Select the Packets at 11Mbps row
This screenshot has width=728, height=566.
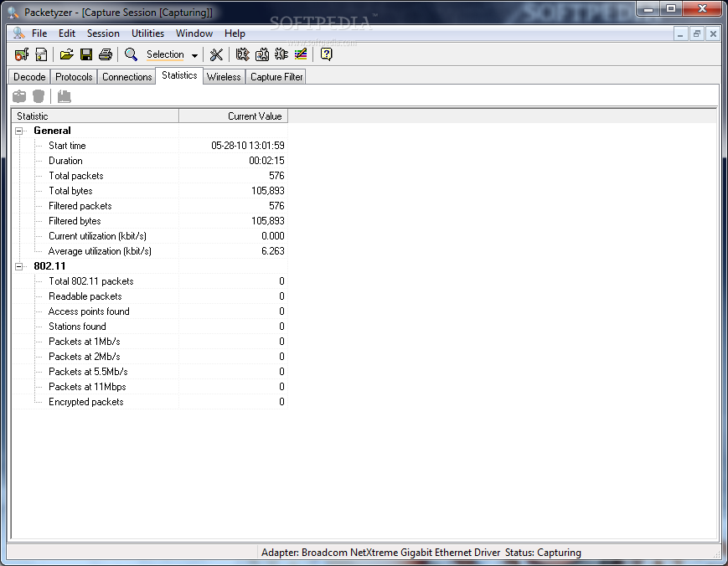[149, 387]
